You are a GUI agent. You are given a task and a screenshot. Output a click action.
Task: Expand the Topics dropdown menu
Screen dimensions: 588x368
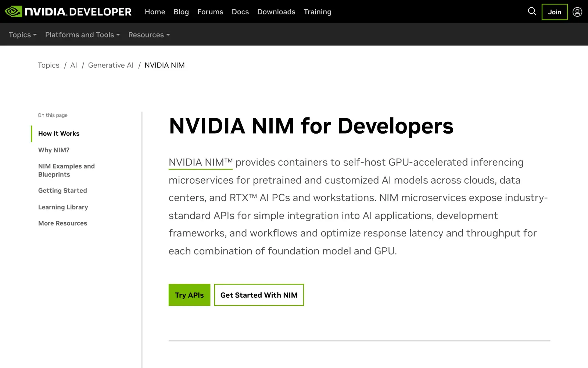(23, 35)
